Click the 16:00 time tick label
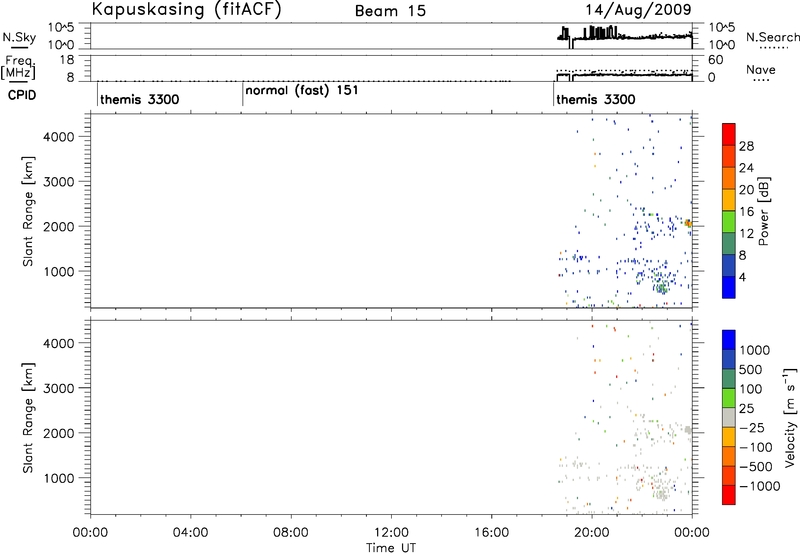The image size is (800, 554). 491,533
